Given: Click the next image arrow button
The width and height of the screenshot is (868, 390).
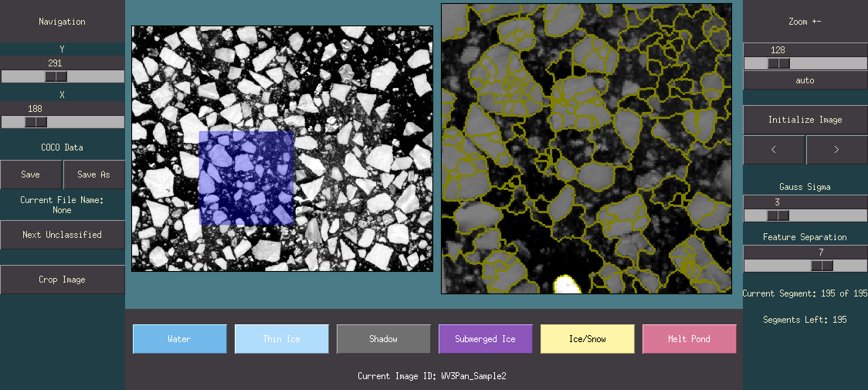Looking at the screenshot, I should coord(836,150).
